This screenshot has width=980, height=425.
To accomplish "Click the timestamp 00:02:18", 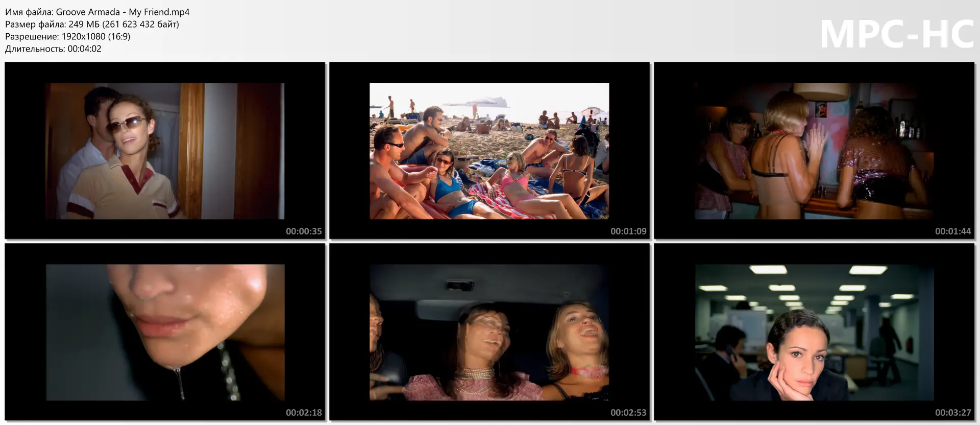I will click(304, 412).
